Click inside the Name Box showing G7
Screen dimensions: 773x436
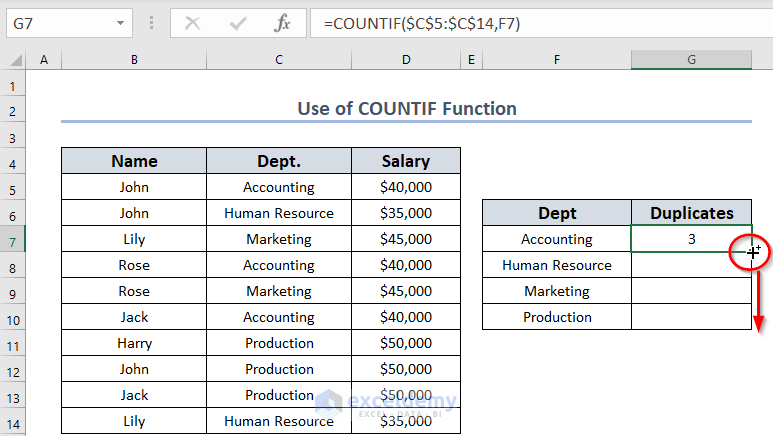[58, 22]
